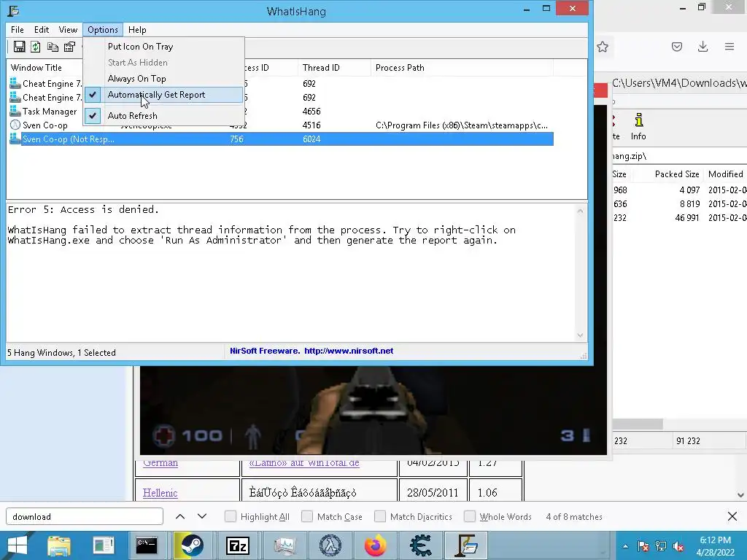Click the report pane scroll-down arrow
The height and width of the screenshot is (560, 747).
[x=580, y=335]
